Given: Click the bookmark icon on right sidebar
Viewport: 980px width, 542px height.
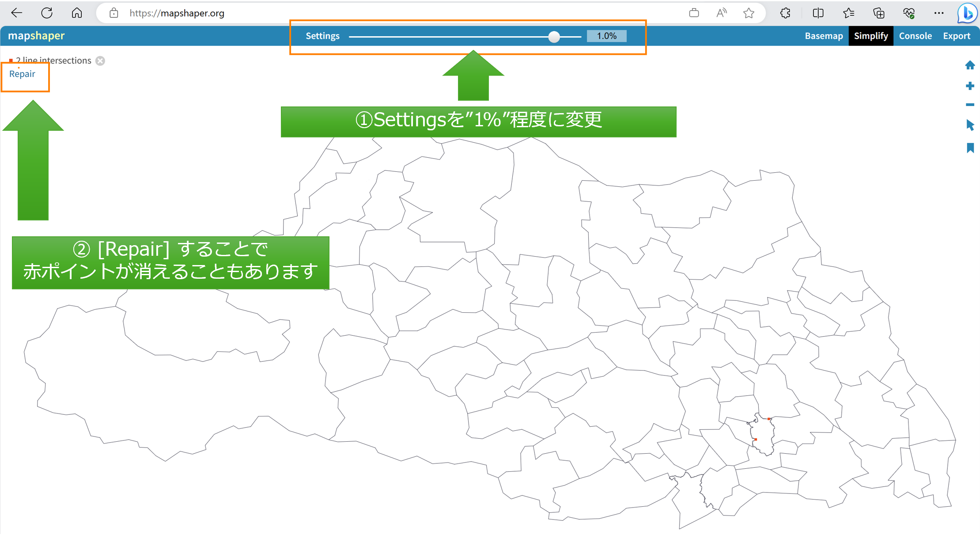Looking at the screenshot, I should (970, 148).
